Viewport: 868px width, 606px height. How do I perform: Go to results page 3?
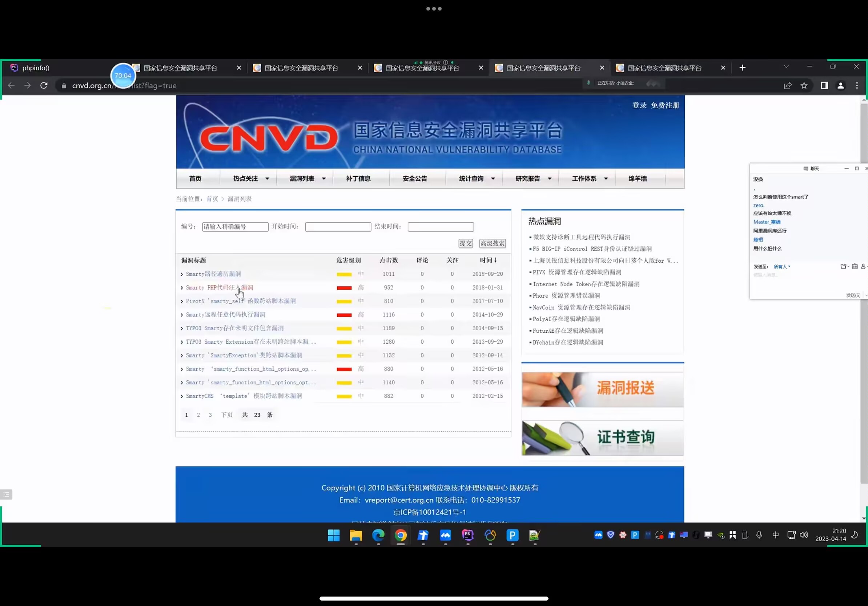click(210, 415)
